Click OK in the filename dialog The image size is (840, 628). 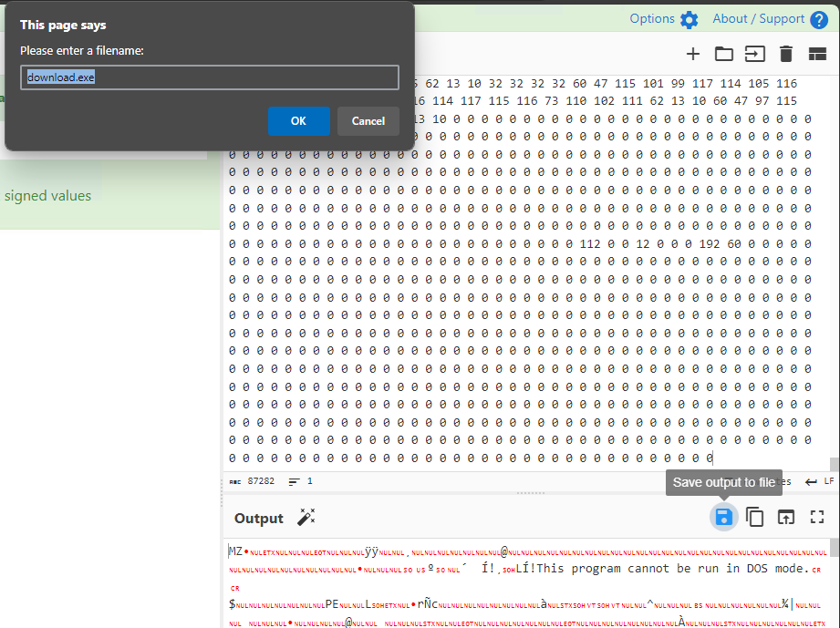tap(298, 121)
